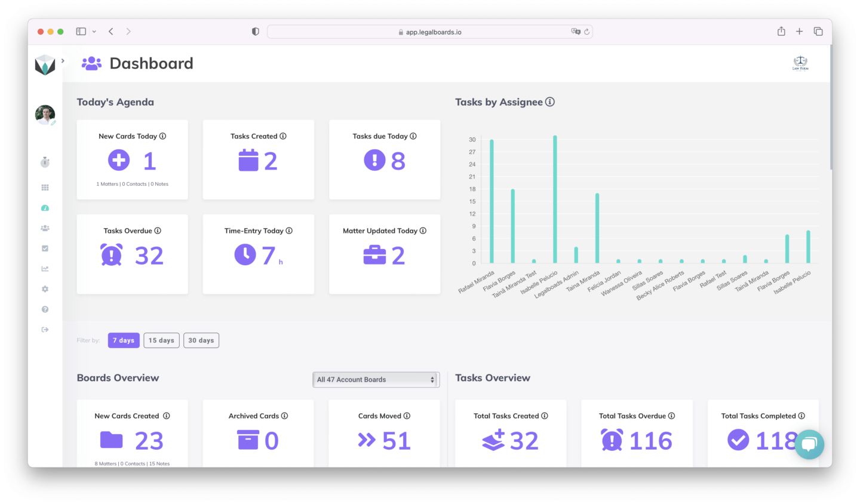Collapse the sidebar using the arrow chevron
The image size is (860, 504).
coord(62,60)
